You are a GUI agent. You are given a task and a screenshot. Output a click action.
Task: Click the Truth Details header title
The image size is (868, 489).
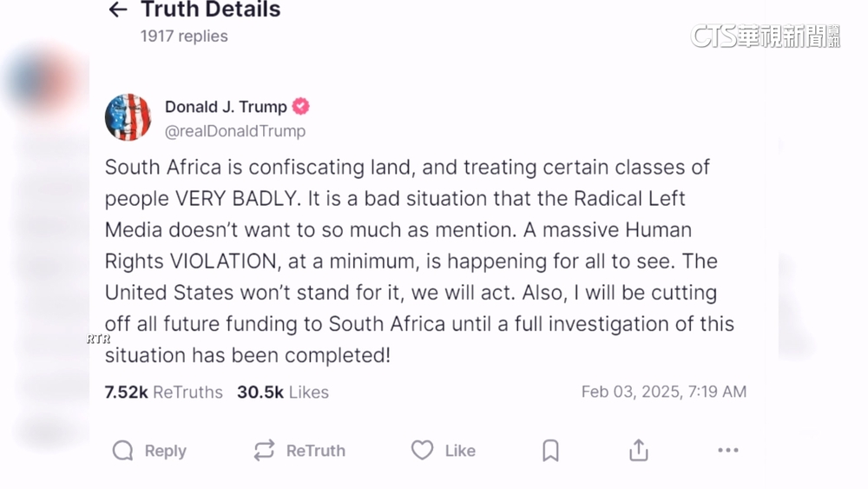point(211,10)
